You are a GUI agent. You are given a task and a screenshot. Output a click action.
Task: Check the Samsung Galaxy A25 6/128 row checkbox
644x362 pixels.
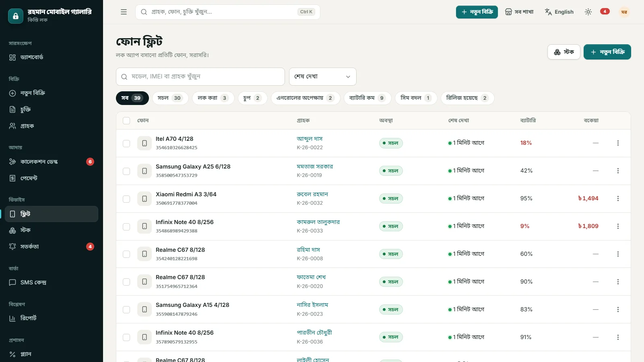click(126, 171)
